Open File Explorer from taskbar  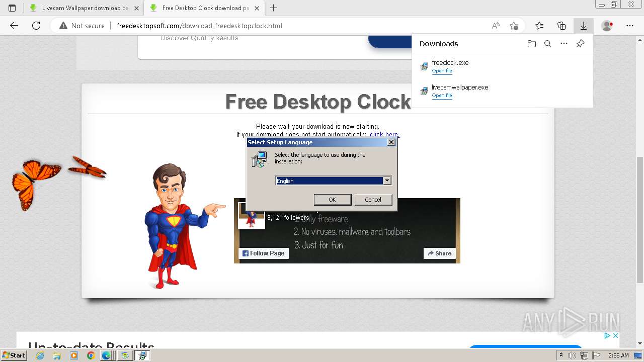click(x=57, y=355)
